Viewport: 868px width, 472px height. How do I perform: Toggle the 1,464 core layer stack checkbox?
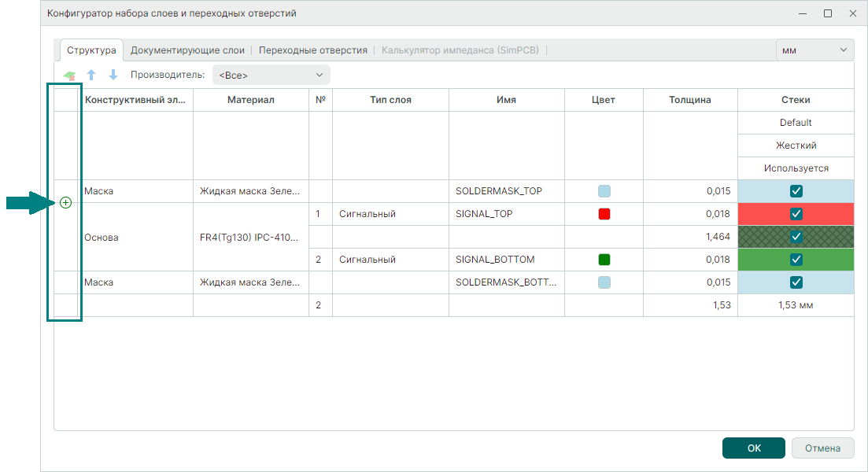(x=796, y=237)
